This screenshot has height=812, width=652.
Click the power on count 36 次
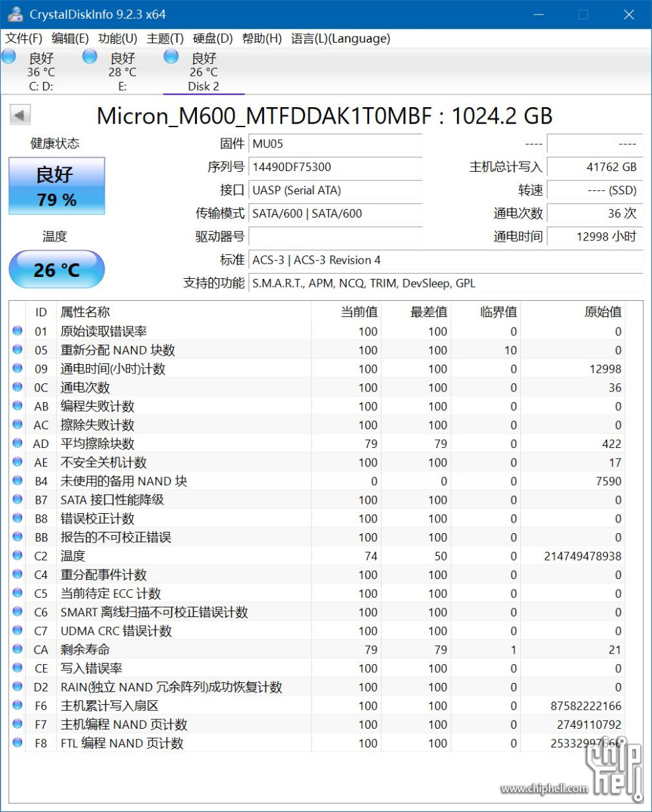point(595,213)
